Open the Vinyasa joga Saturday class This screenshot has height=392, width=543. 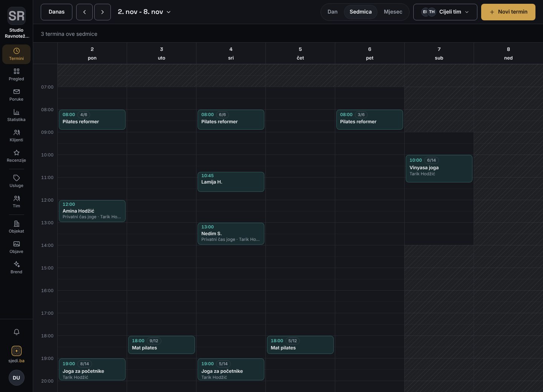coord(439,168)
